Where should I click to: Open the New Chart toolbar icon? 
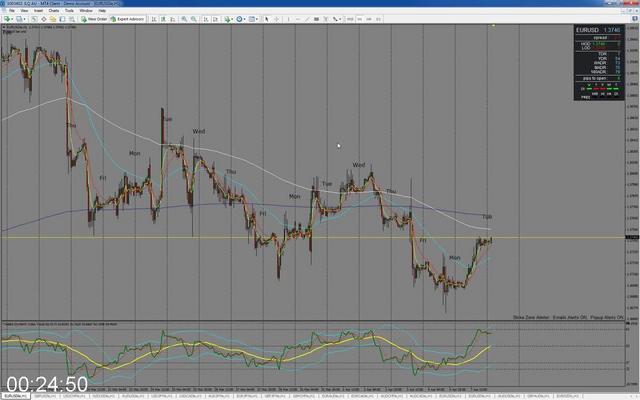pos(7,19)
